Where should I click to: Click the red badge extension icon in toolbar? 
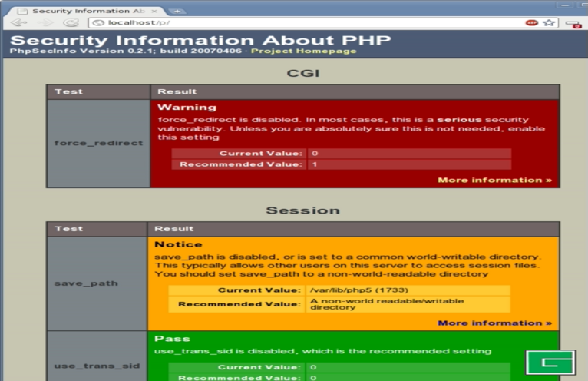[573, 23]
